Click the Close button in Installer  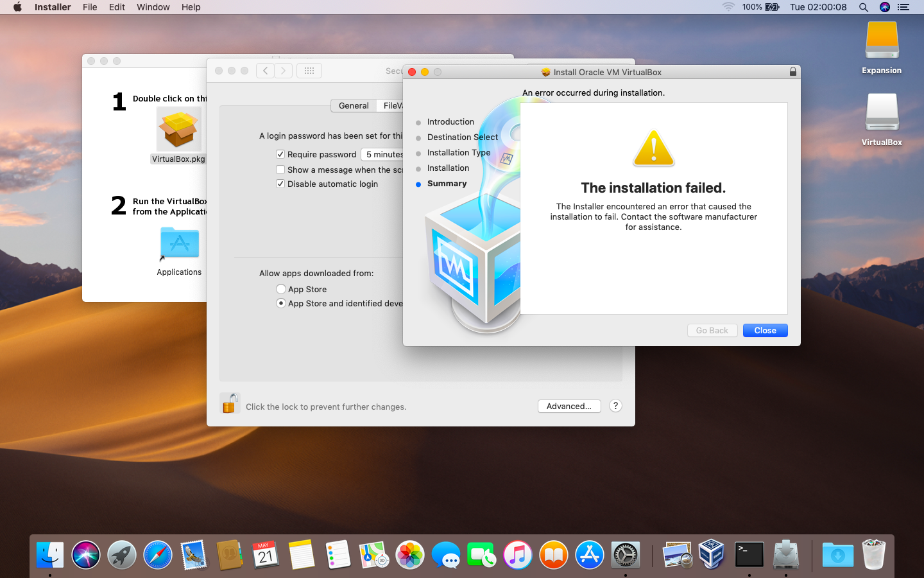pyautogui.click(x=766, y=330)
